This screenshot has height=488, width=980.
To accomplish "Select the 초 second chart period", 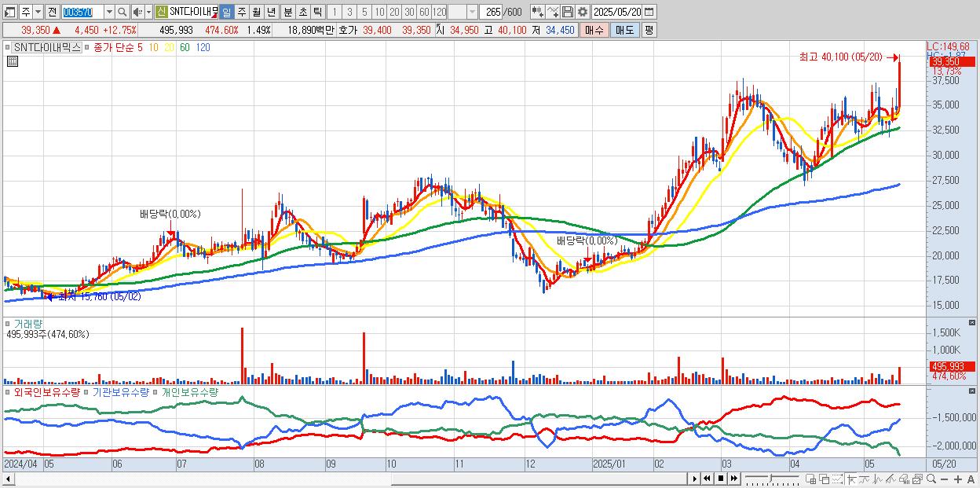I will (x=302, y=12).
